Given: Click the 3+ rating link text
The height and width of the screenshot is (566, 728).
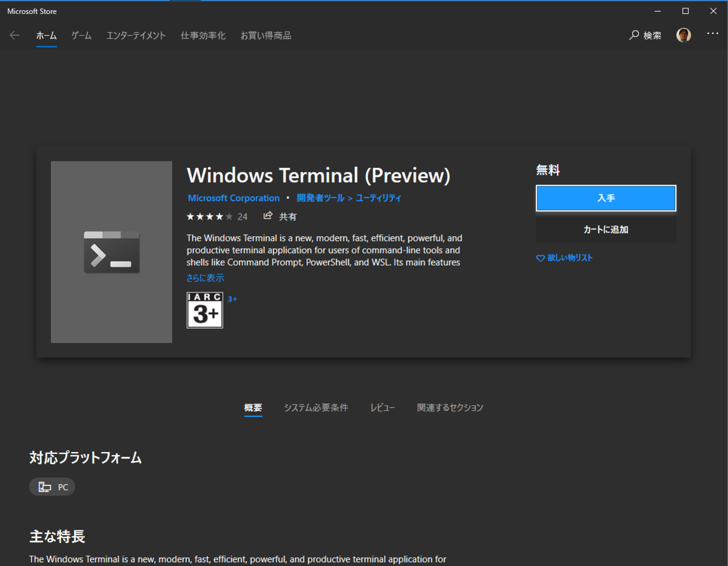Looking at the screenshot, I should click(x=232, y=299).
